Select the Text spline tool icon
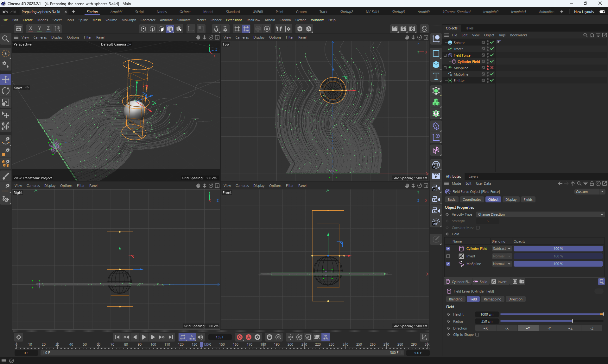The height and width of the screenshot is (364, 608). tap(436, 76)
